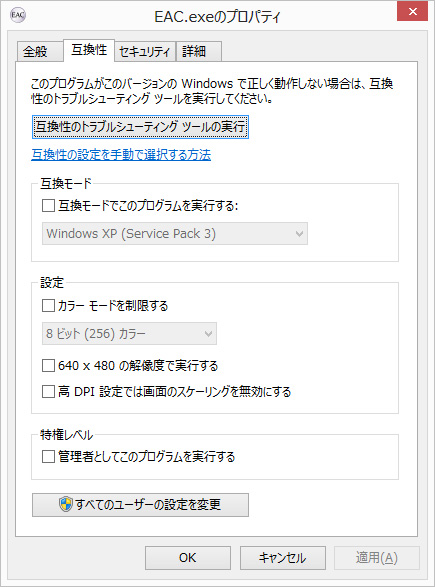The height and width of the screenshot is (587, 435).
Task: Open the セキュリティ tab
Action: (x=145, y=51)
